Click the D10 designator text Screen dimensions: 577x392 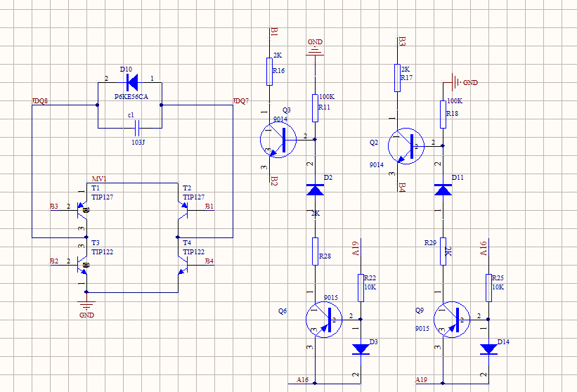[x=126, y=70]
